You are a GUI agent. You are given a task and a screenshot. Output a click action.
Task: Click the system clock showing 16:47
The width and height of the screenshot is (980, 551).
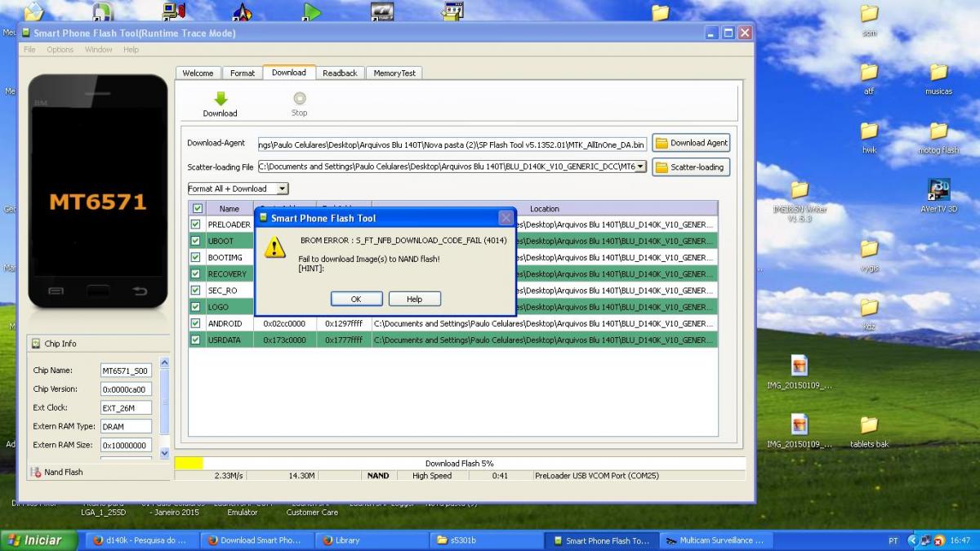(960, 540)
